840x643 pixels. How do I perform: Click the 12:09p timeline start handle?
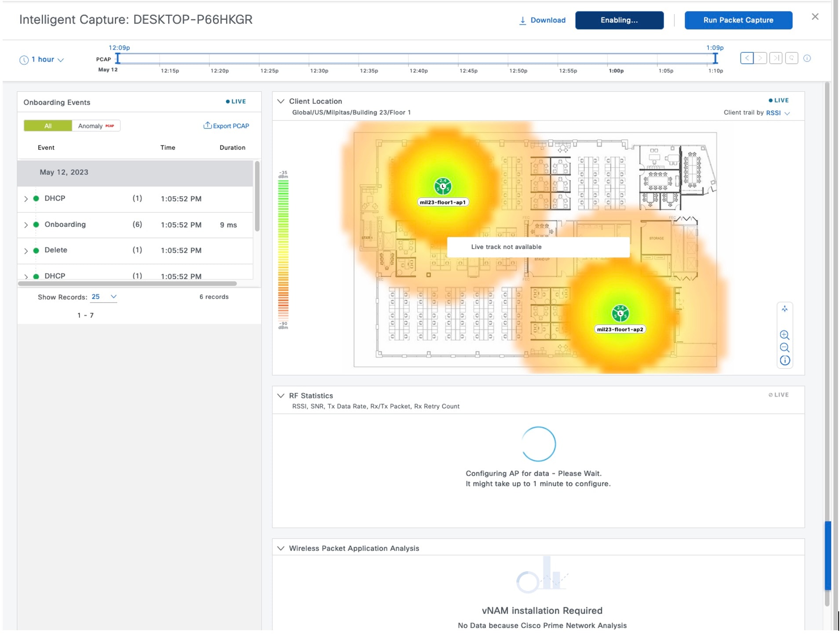click(x=118, y=58)
